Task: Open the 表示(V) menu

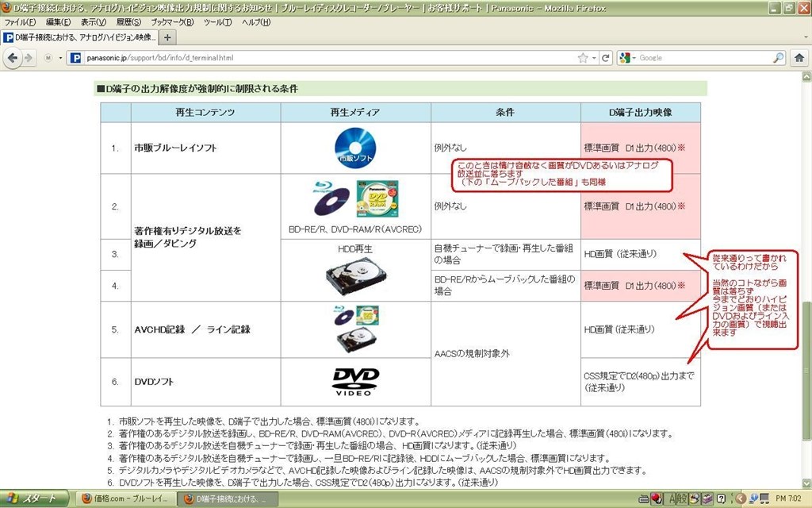Action: pyautogui.click(x=94, y=22)
